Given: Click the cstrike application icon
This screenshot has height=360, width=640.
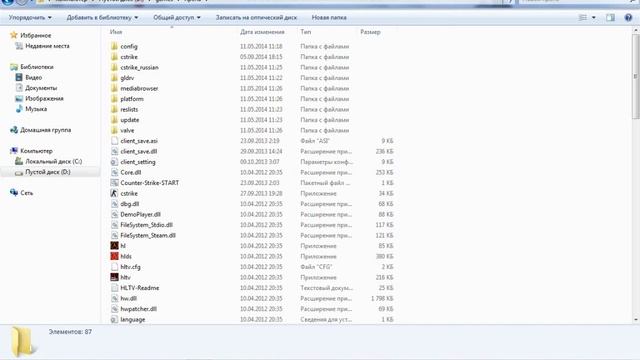Looking at the screenshot, I should [114, 193].
